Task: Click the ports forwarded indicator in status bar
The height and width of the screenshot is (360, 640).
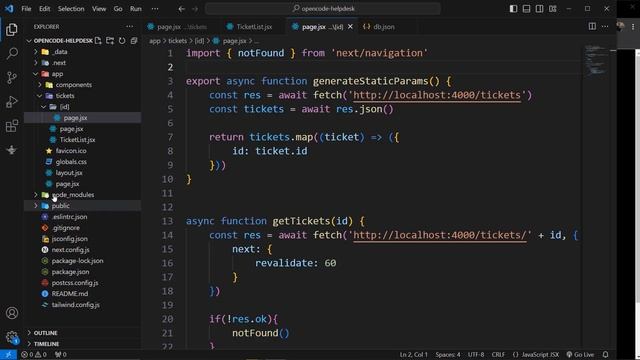Action: (x=61, y=355)
